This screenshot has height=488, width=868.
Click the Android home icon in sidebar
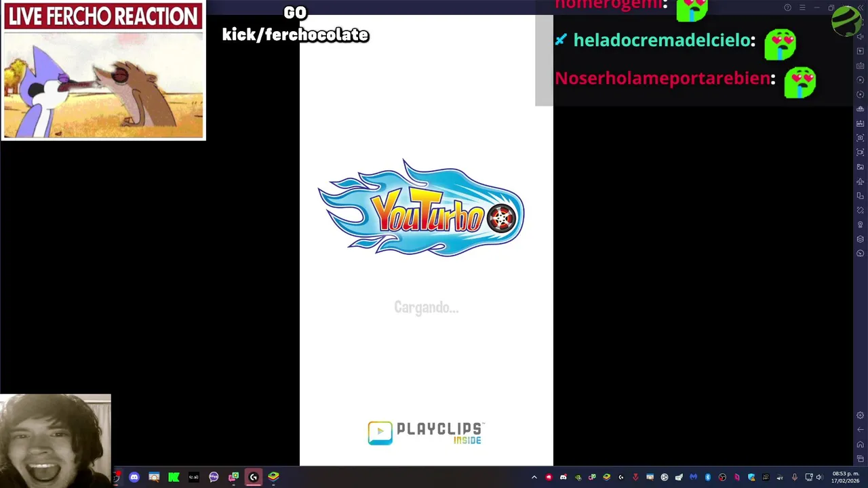click(x=861, y=445)
